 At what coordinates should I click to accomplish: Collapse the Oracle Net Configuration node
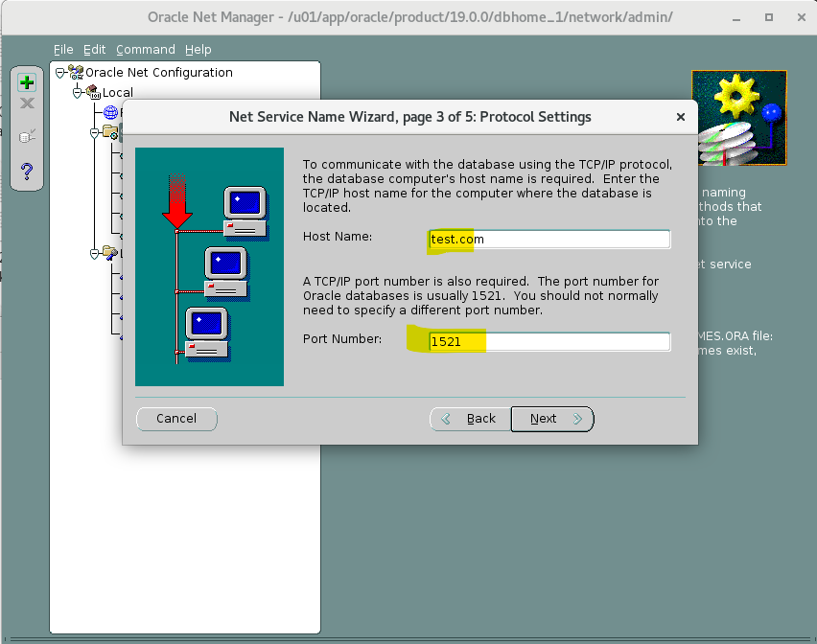click(59, 73)
